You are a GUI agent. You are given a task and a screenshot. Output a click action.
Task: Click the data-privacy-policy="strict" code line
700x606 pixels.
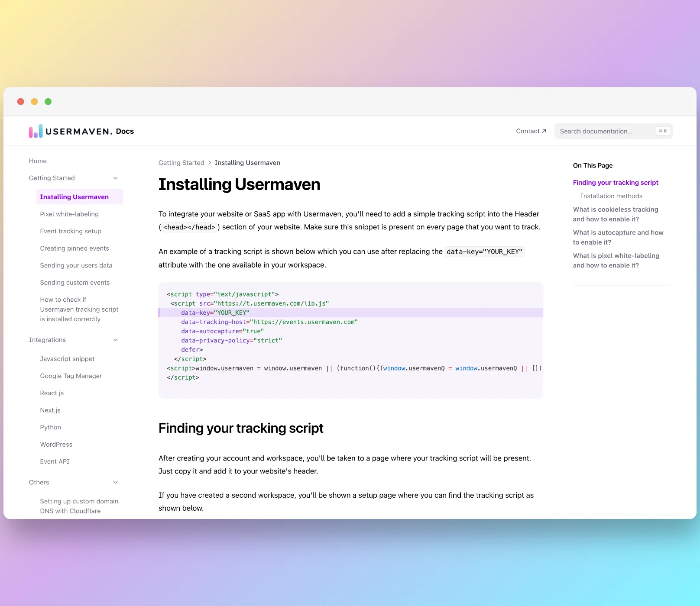(x=232, y=341)
